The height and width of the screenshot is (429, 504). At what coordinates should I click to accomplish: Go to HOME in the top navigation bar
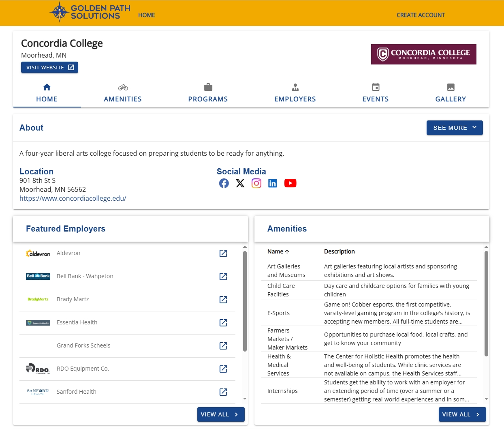point(147,15)
